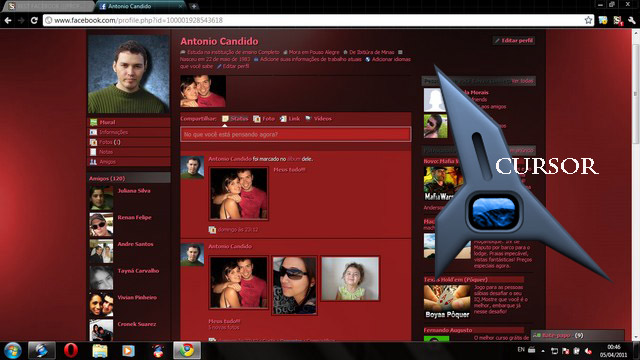This screenshot has width=640, height=360.
Task: Open Opera from the taskbar
Action: [x=71, y=351]
